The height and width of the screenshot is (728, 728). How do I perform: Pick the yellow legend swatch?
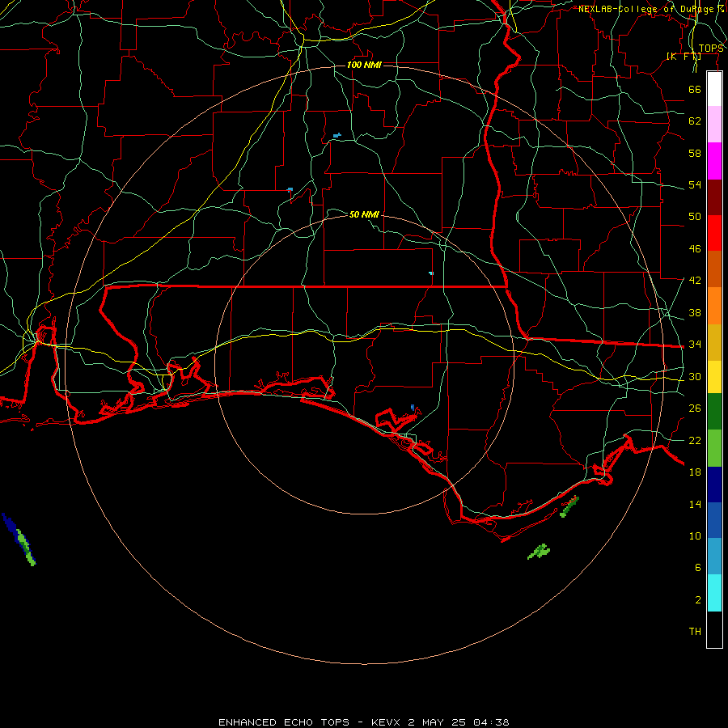pos(714,377)
